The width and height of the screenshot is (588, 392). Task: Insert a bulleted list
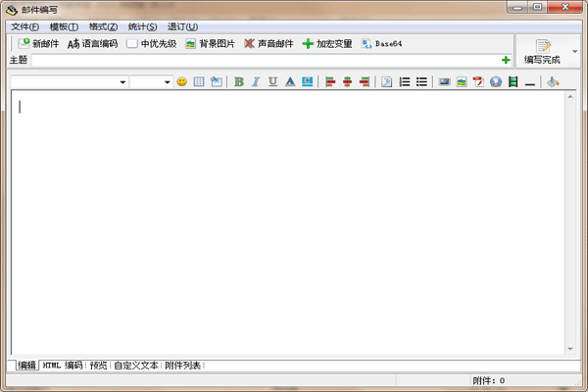click(421, 82)
